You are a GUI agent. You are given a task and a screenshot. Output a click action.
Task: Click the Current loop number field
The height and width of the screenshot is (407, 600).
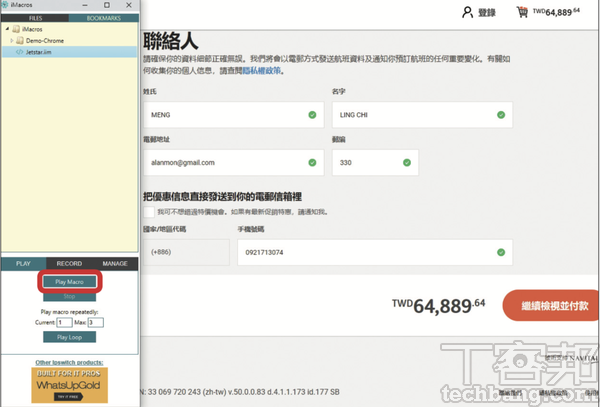pos(64,322)
